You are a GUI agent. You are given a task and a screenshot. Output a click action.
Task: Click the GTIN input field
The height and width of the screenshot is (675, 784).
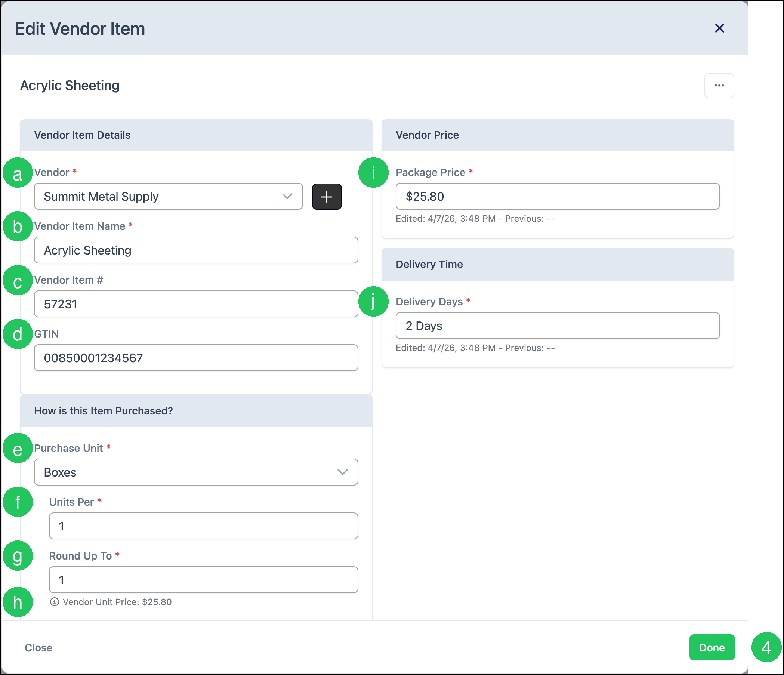(196, 358)
